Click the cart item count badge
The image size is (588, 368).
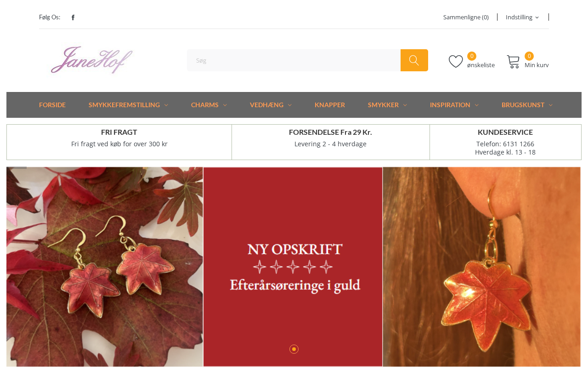point(529,56)
